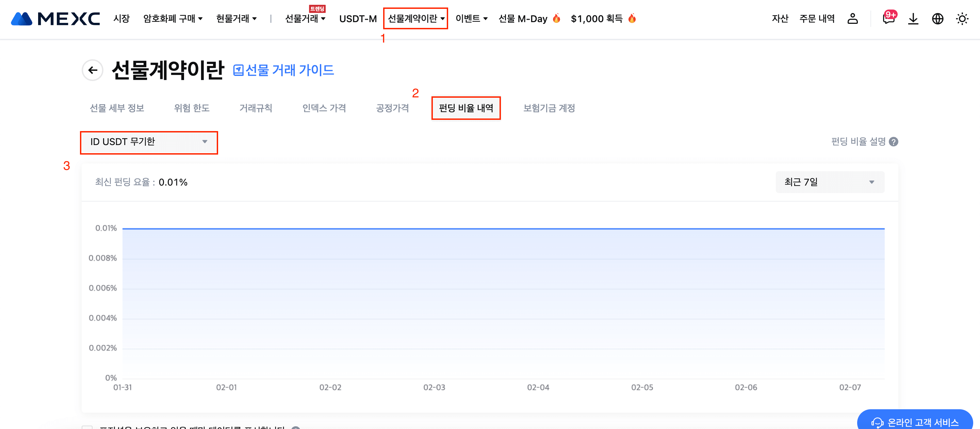The image size is (980, 429).
Task: Switch to the 보험기금 계정 tab
Action: [549, 108]
